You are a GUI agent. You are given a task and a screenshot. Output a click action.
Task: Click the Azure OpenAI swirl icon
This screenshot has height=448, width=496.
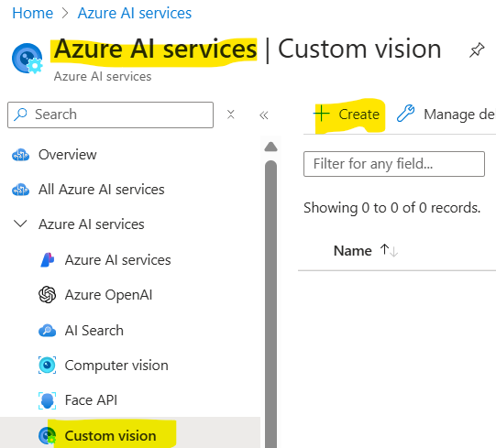point(48,295)
